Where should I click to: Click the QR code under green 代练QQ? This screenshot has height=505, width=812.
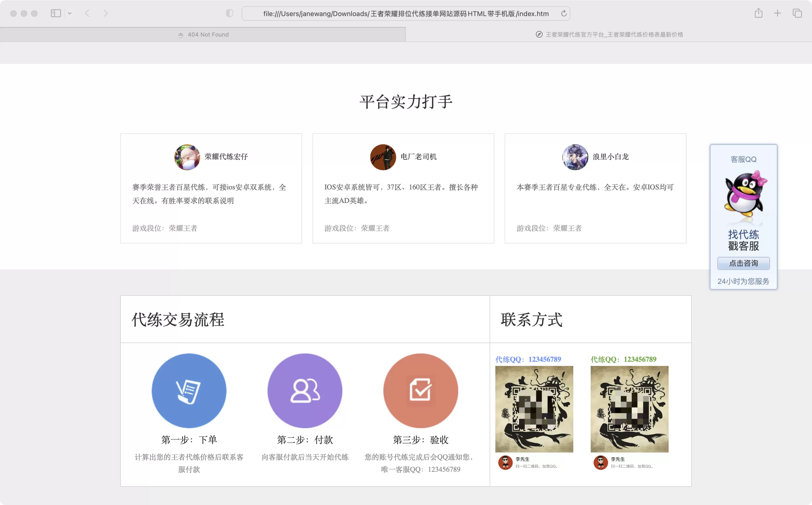(x=629, y=409)
